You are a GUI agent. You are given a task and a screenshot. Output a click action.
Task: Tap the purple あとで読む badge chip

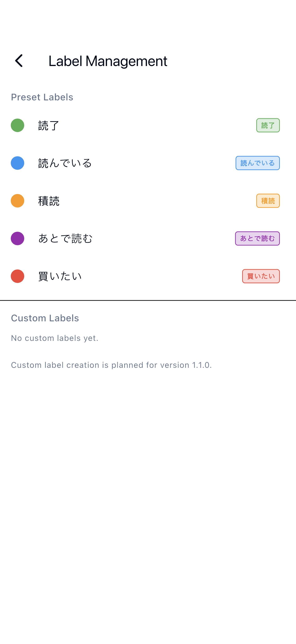257,238
